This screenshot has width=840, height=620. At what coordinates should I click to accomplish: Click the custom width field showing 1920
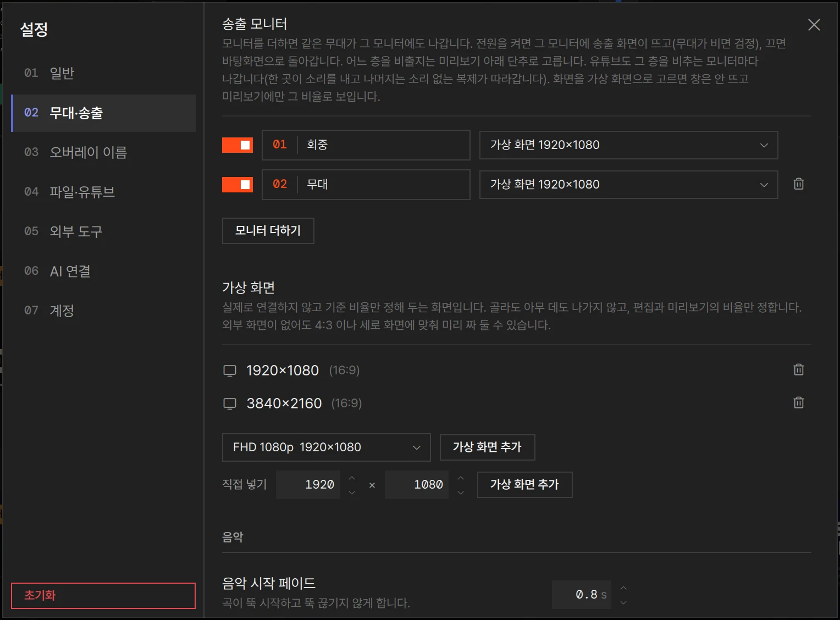308,485
